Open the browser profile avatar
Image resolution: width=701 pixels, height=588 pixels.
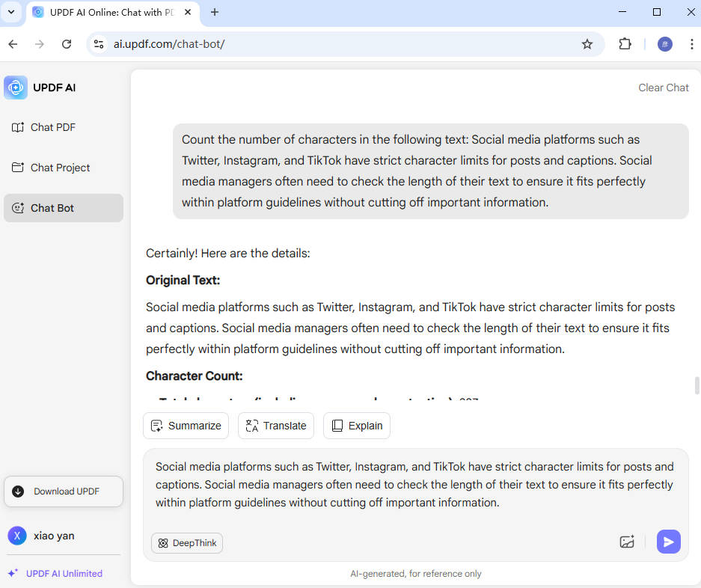pos(665,44)
